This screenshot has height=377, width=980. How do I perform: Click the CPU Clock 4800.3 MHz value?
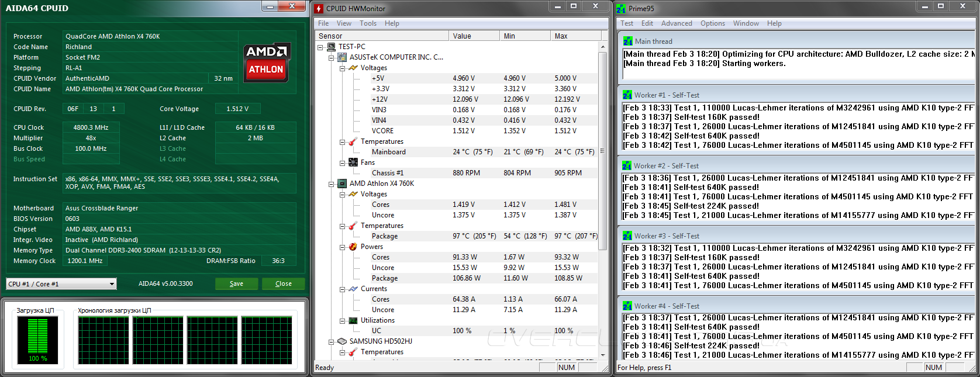(x=91, y=127)
